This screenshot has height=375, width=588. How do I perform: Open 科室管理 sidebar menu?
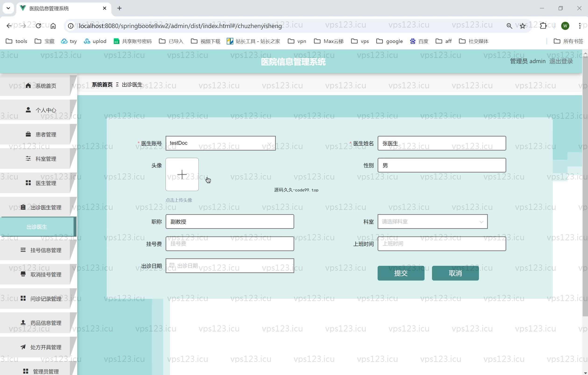[x=38, y=159]
